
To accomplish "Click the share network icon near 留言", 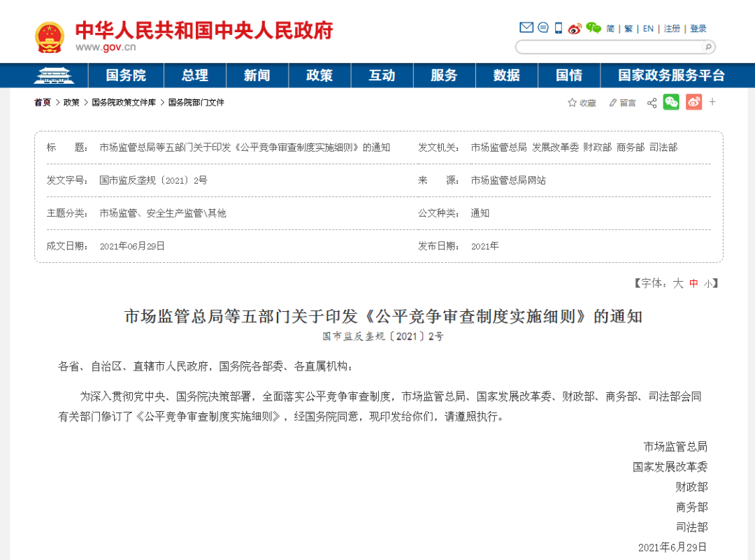I will tap(652, 102).
